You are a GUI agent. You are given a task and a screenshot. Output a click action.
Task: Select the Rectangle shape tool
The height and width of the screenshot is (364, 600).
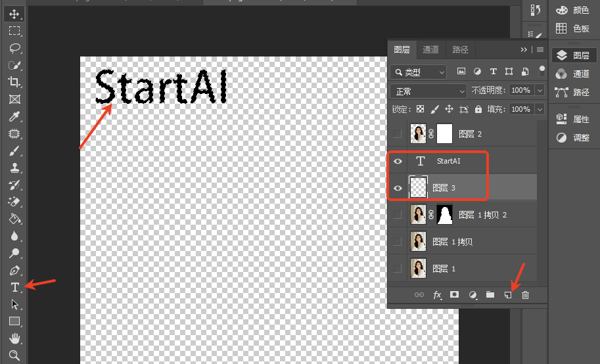(x=14, y=321)
